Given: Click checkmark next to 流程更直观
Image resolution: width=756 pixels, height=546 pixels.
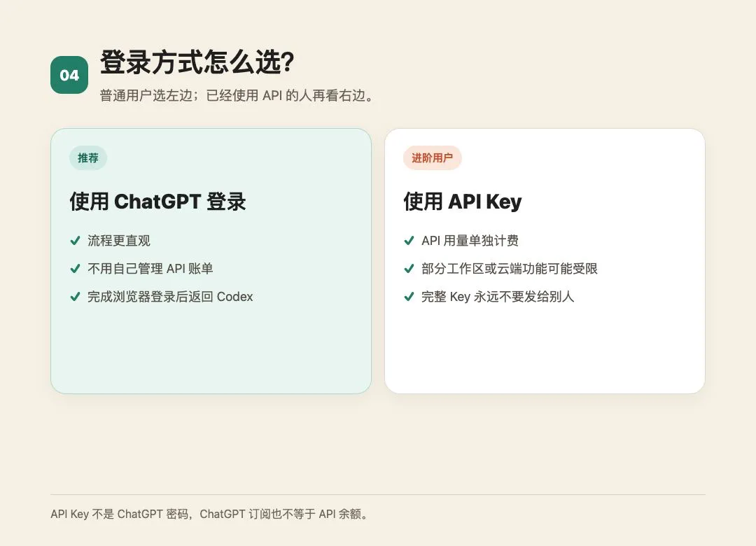Looking at the screenshot, I should tap(75, 240).
